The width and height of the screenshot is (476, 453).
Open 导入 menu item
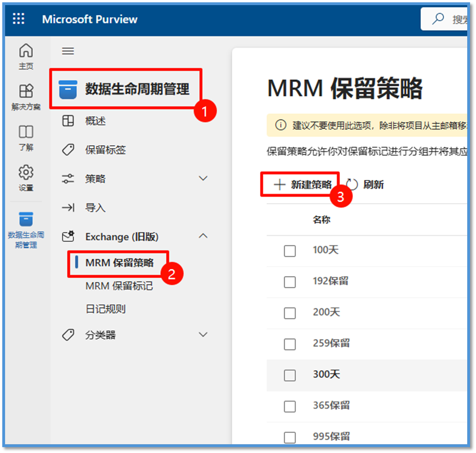[x=95, y=208]
